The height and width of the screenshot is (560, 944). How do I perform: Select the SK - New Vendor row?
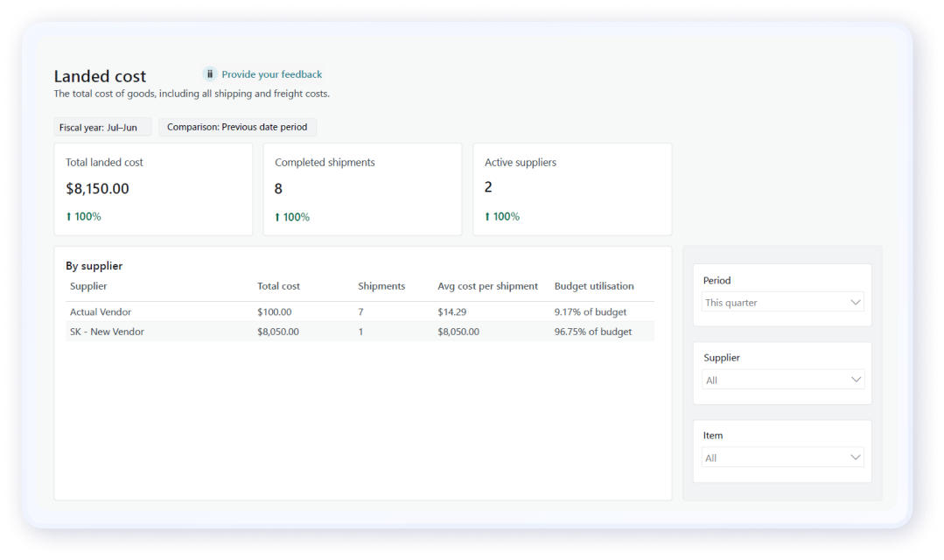(360, 332)
